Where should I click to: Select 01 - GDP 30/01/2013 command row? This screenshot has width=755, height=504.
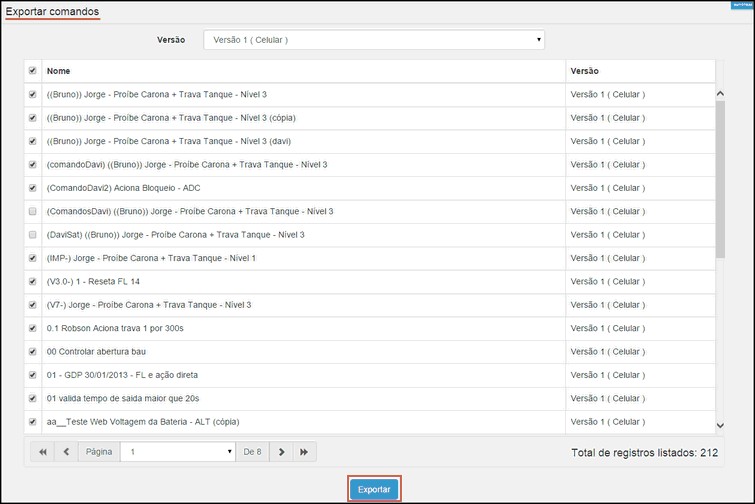click(122, 375)
